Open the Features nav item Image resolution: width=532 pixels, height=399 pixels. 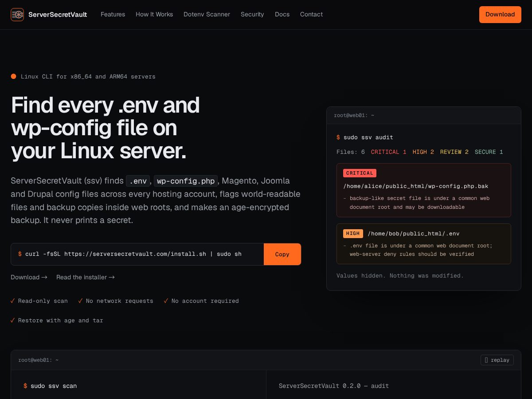pos(113,15)
